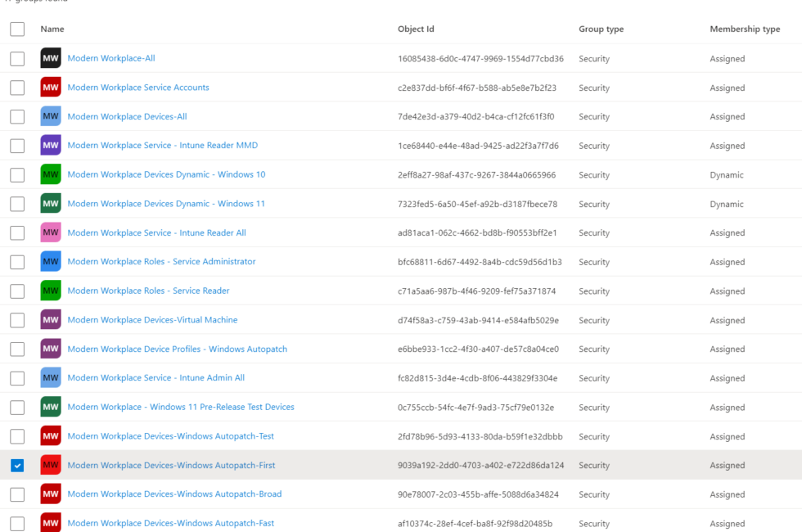Click Security group type in Modern Workplace-All row
The width and height of the screenshot is (802, 532).
(594, 59)
